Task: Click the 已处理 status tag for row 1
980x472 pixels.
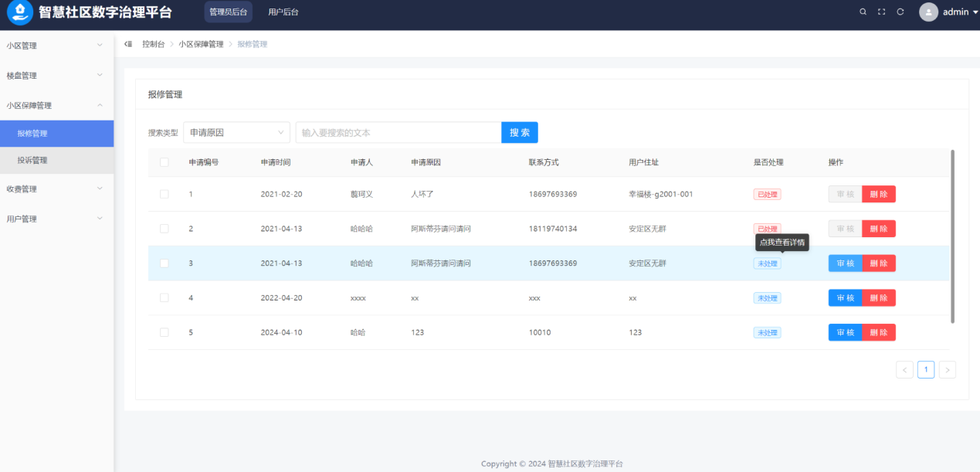Action: pos(767,194)
